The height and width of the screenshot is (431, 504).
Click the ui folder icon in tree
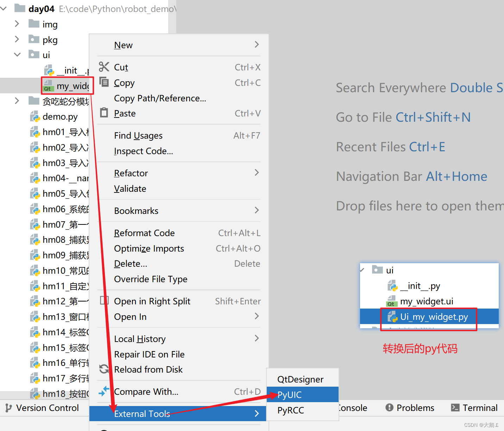tap(34, 54)
